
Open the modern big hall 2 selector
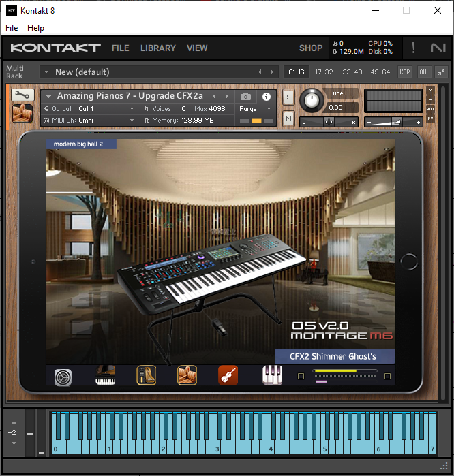(x=81, y=144)
